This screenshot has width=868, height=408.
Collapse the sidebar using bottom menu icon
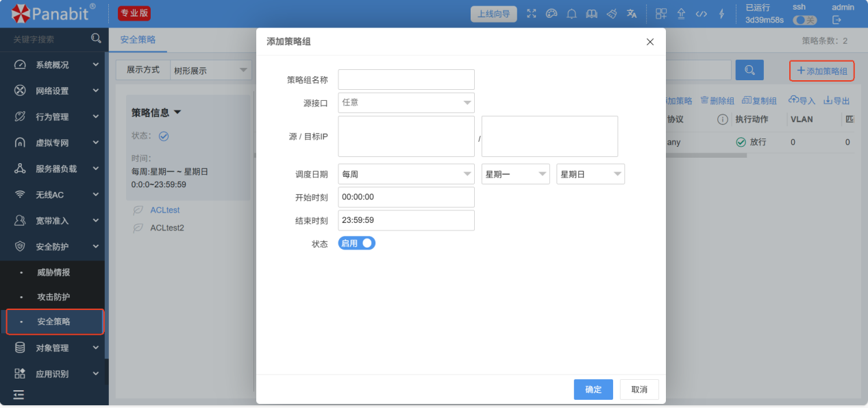click(18, 395)
